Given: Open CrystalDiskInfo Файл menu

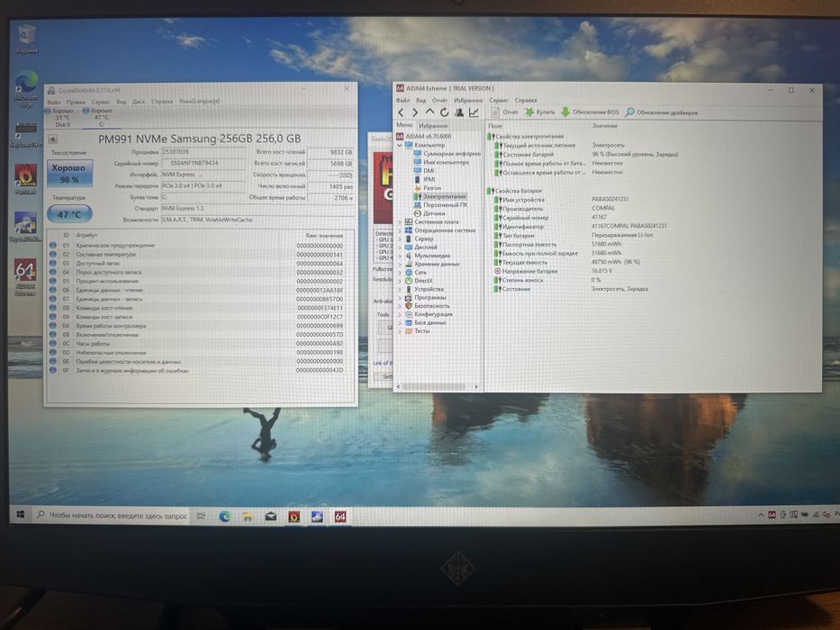Looking at the screenshot, I should [54, 102].
